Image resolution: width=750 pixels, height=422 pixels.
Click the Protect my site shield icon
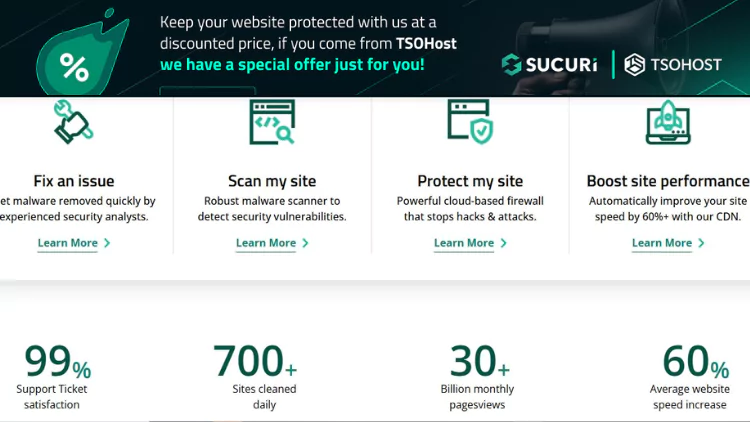469,122
